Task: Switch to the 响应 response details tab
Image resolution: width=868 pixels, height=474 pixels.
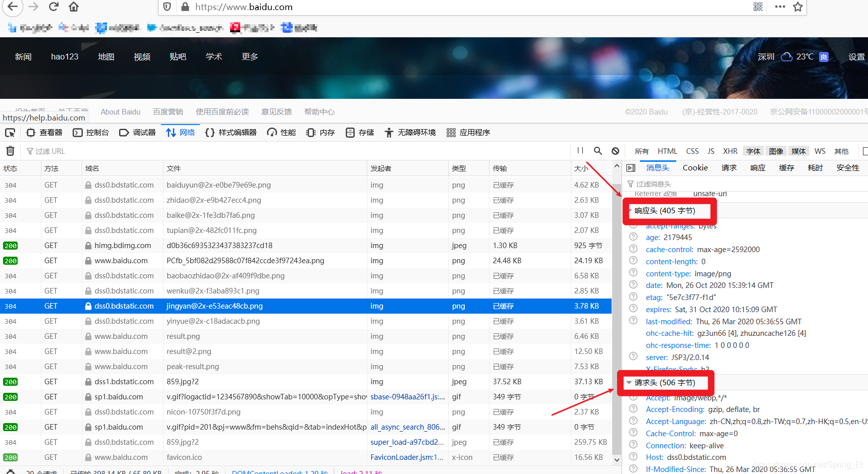Action: coord(757,168)
